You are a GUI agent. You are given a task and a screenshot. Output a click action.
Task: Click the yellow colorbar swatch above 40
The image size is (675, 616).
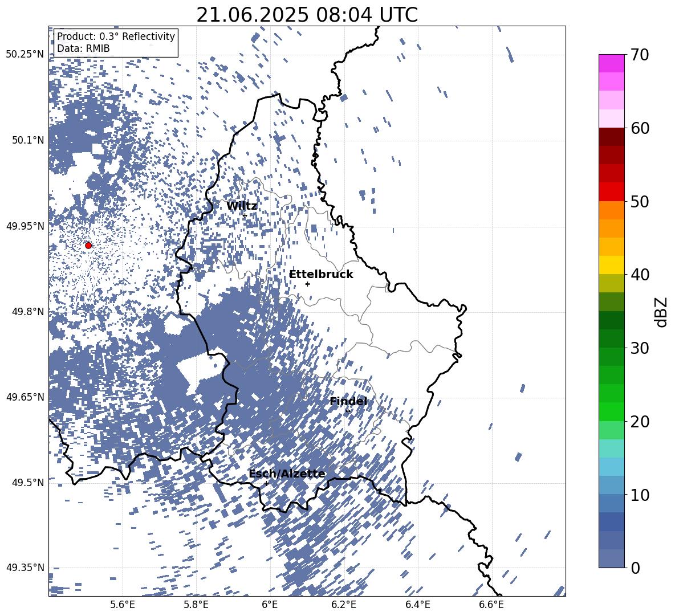click(612, 266)
